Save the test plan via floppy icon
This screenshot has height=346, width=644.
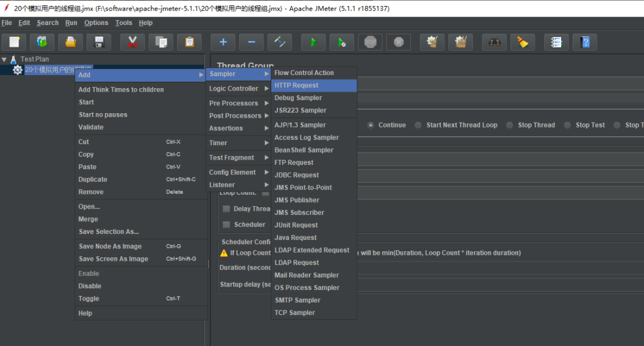tap(99, 42)
